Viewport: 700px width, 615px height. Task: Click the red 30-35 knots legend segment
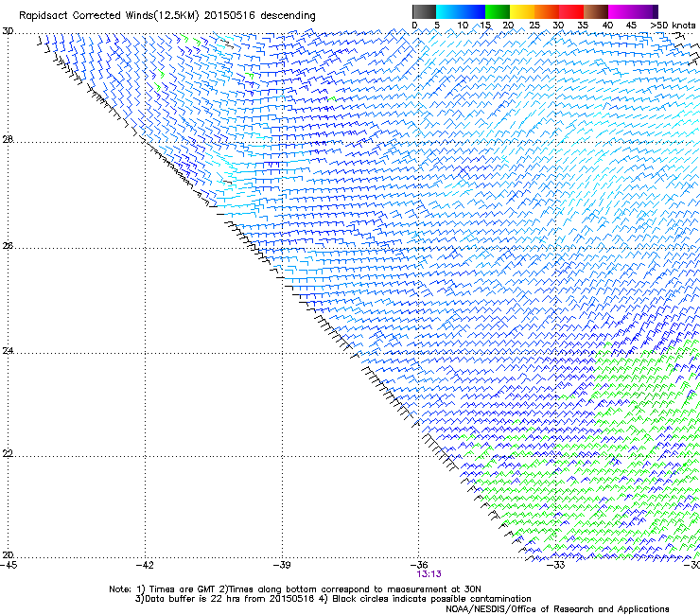coord(571,11)
